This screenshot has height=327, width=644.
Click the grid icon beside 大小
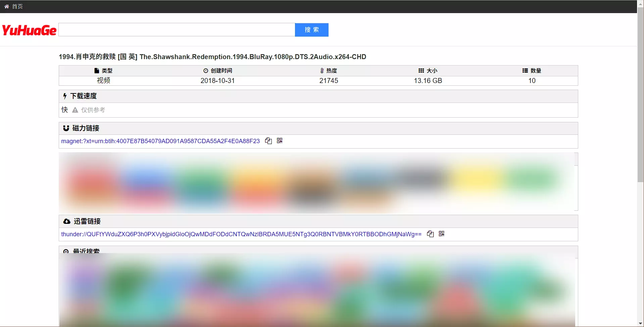click(421, 71)
